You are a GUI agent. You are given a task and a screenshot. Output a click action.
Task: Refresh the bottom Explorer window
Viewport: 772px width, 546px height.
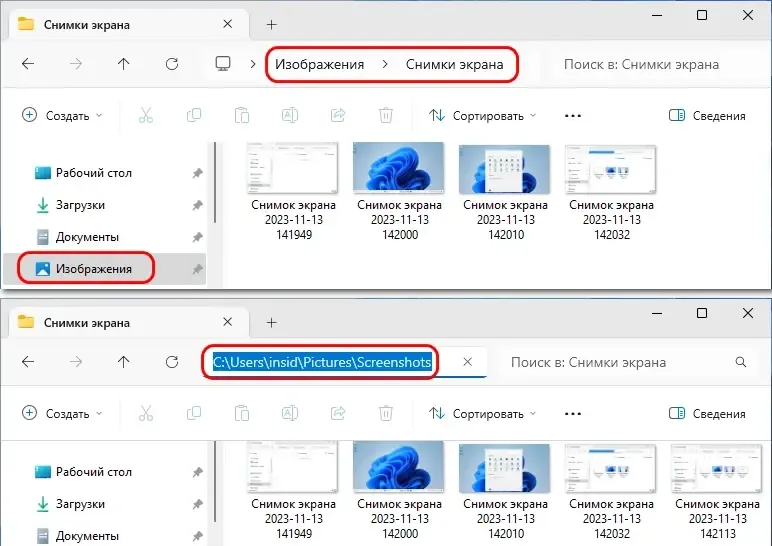pyautogui.click(x=172, y=362)
